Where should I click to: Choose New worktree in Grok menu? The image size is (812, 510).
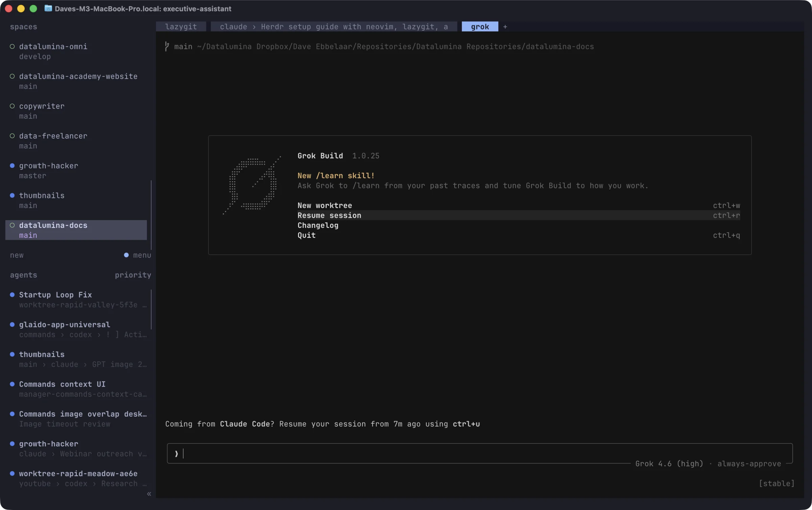[x=519, y=205]
